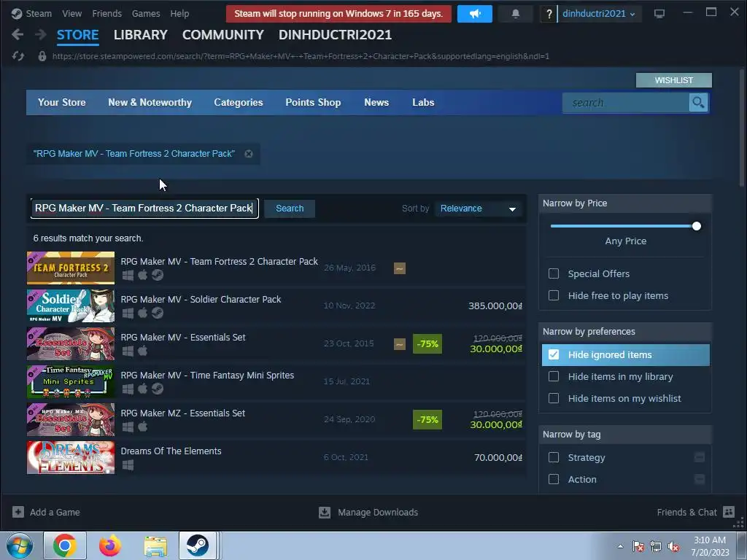The height and width of the screenshot is (560, 747).
Task: Click the magnifier icon in store search
Action: click(698, 102)
